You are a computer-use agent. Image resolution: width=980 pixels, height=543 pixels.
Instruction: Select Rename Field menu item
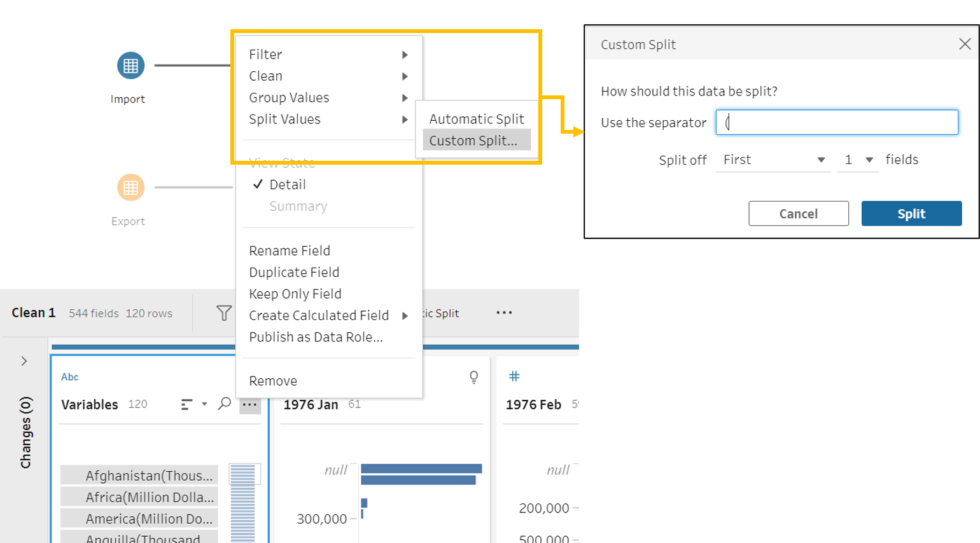tap(290, 251)
